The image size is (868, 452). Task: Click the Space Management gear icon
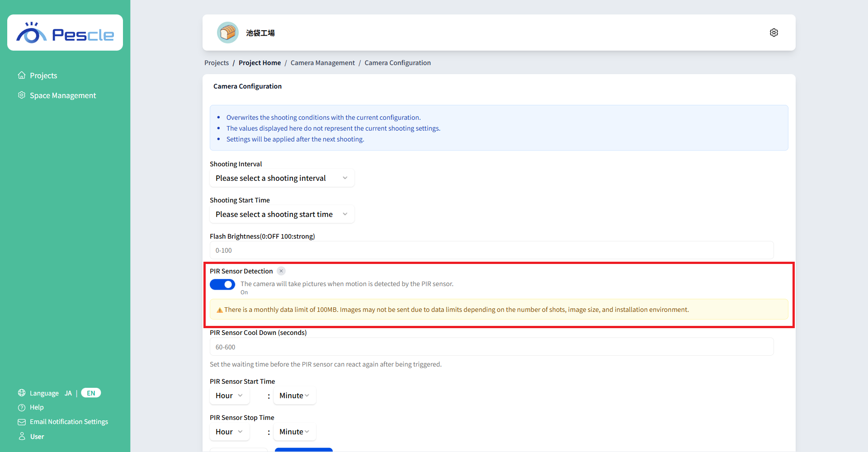[22, 95]
